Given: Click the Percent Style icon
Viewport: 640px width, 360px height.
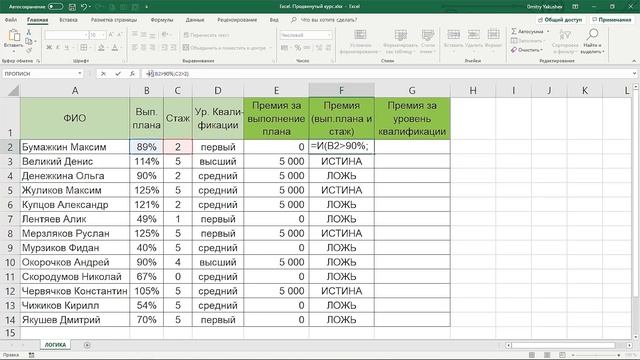Looking at the screenshot, I should click(298, 48).
